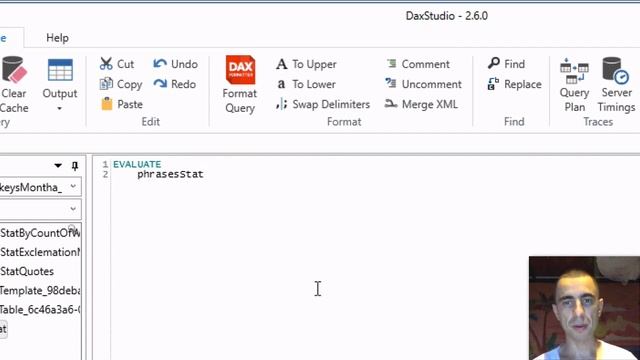Screen dimensions: 640x360
Task: Click the Redo label
Action: (183, 84)
